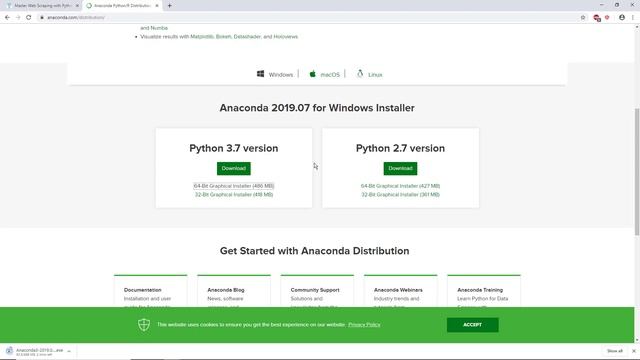This screenshot has height=360, width=640.
Task: Click the scrollbar down arrow
Action: pyautogui.click(x=637, y=340)
